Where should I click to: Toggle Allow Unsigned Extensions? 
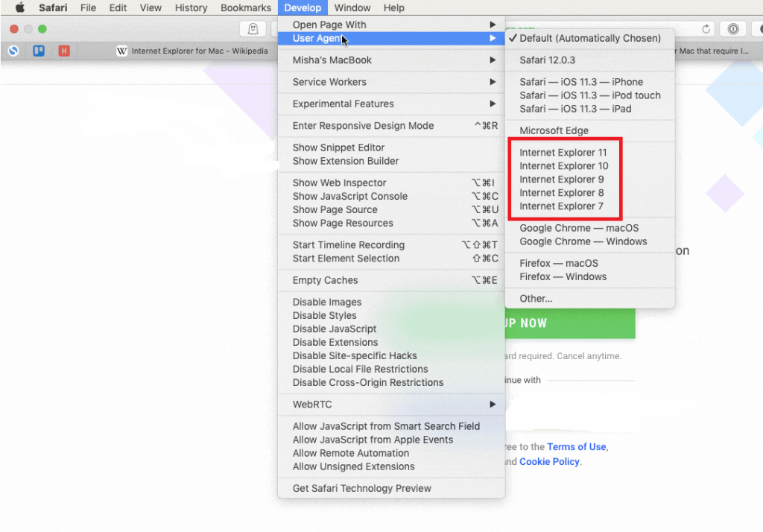pyautogui.click(x=391, y=466)
